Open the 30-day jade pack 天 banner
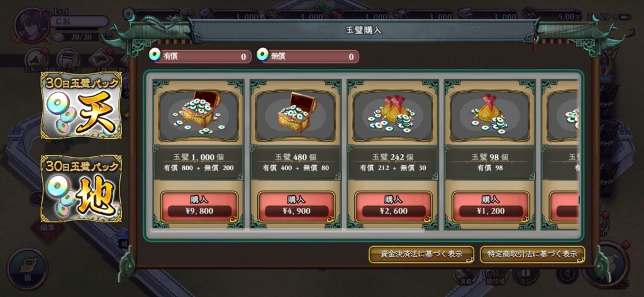 (81, 105)
